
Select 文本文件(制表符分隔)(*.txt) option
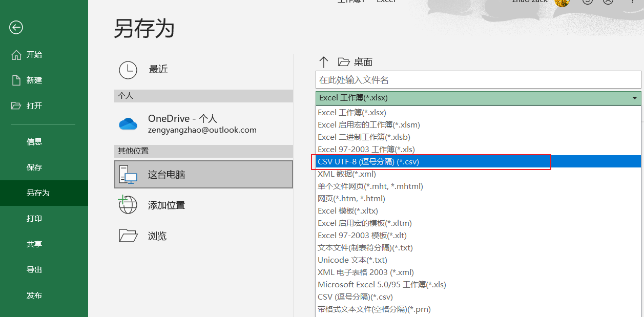(478, 247)
